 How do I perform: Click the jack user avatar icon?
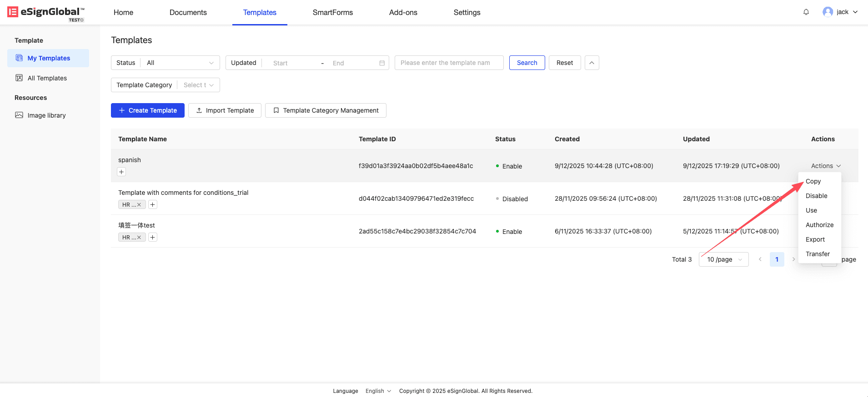click(x=828, y=12)
